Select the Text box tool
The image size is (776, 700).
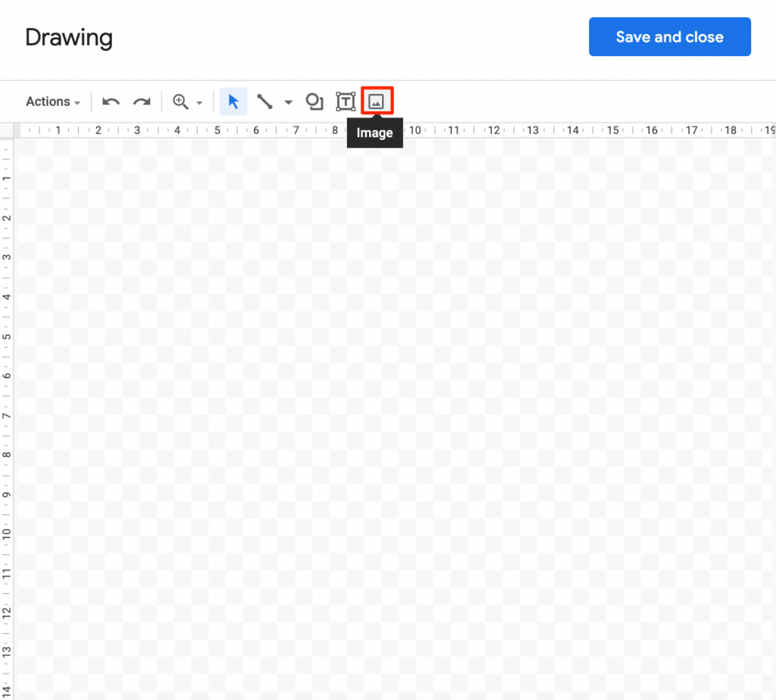(346, 101)
